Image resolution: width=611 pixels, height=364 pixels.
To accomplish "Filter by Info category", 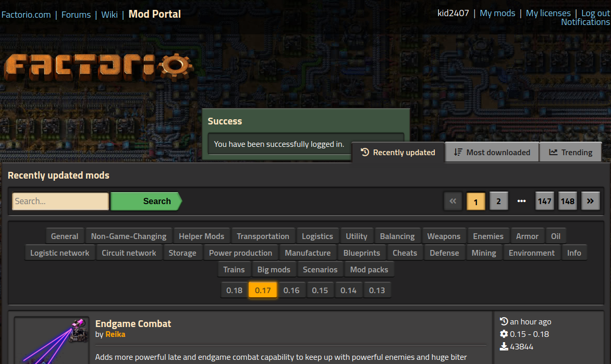I will click(574, 253).
